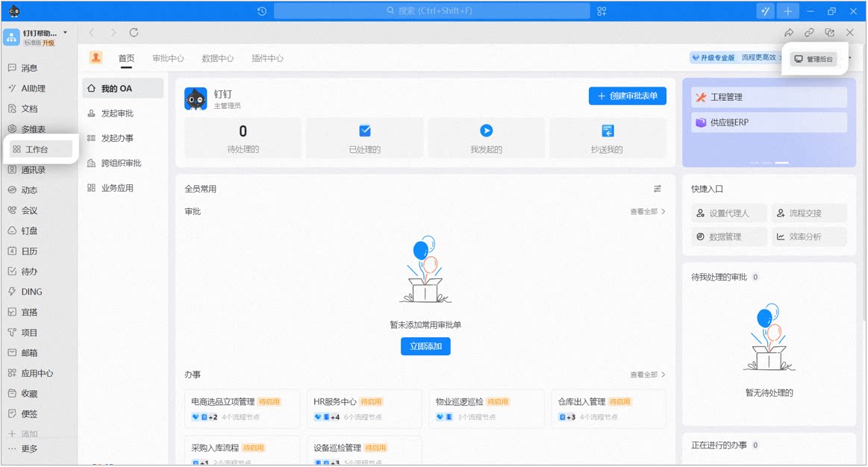
Task: Open 消息 in left sidebar
Action: point(23,68)
